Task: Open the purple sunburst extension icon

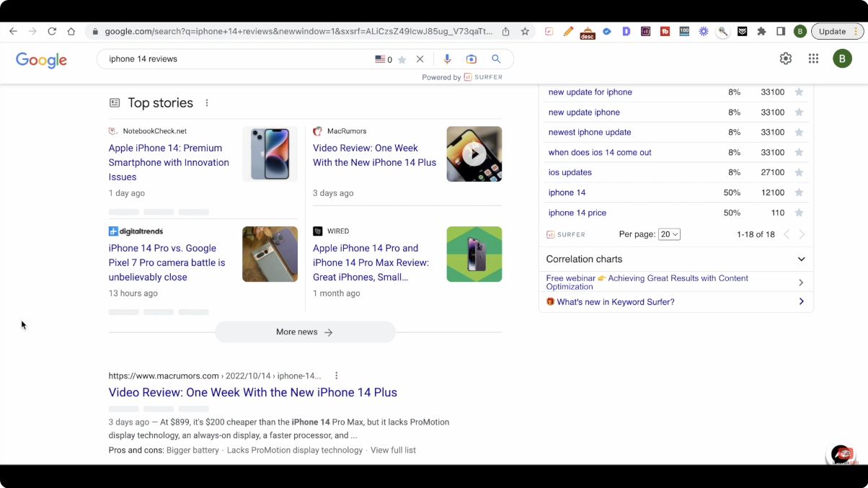Action: [704, 32]
